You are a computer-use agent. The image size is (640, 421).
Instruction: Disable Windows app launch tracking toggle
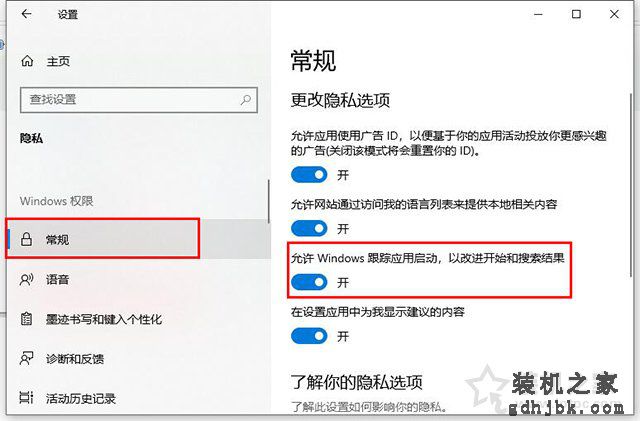(309, 282)
